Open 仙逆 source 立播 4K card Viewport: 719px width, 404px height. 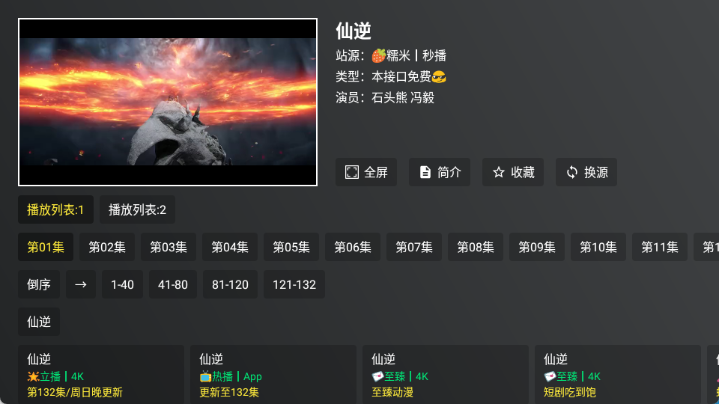(101, 375)
